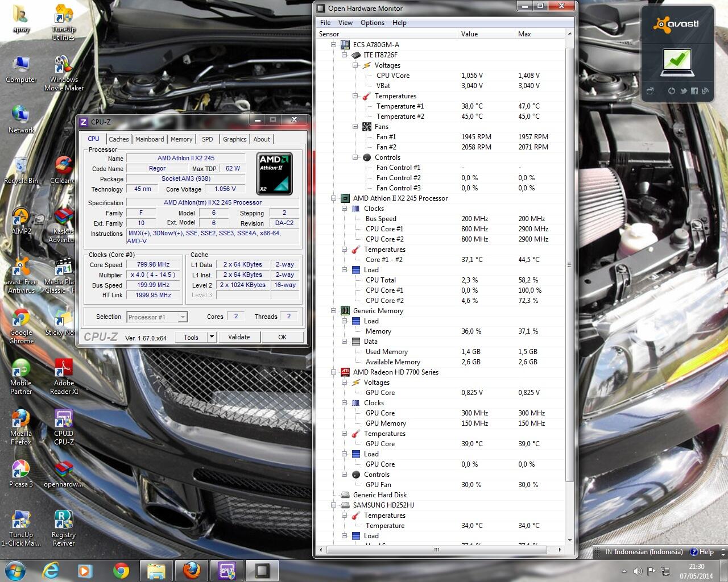Switch to the Mainboard tab
Screen dimensions: 728x582
pos(150,139)
